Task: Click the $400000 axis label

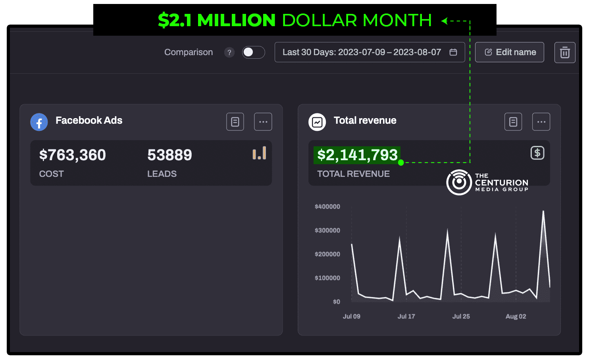Action: click(x=327, y=207)
